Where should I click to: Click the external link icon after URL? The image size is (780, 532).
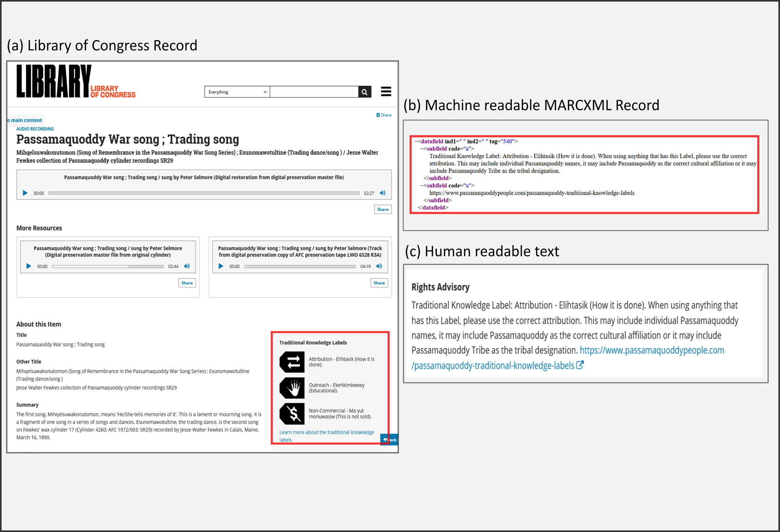[580, 365]
